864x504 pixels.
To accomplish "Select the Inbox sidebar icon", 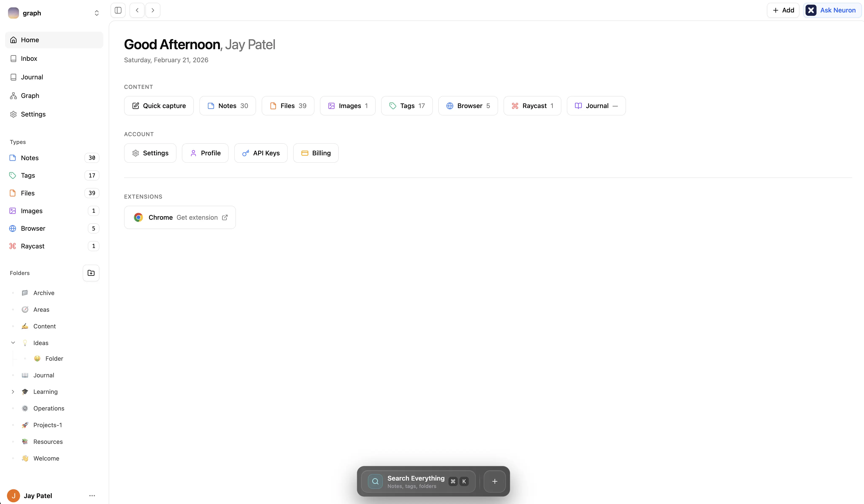I will coord(13,58).
